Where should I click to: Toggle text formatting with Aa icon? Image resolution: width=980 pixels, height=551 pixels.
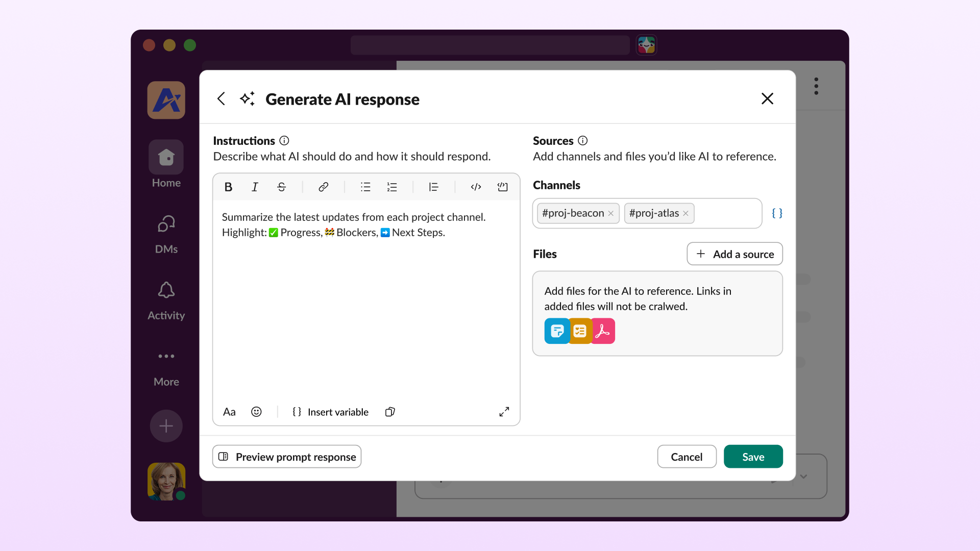(x=229, y=412)
